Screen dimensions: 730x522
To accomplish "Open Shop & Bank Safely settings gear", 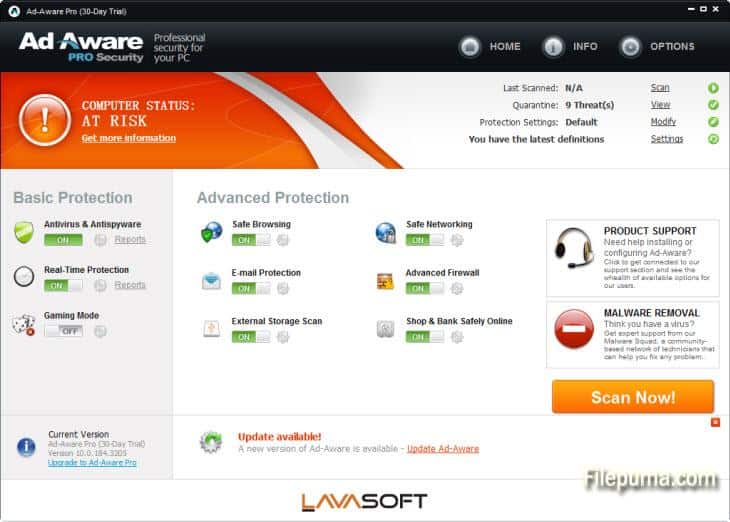I will click(457, 337).
